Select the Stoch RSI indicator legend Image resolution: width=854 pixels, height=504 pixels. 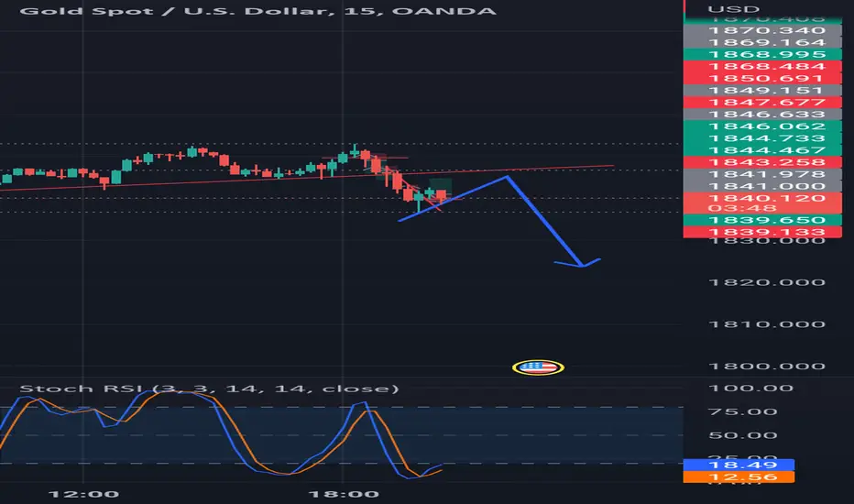tap(209, 389)
